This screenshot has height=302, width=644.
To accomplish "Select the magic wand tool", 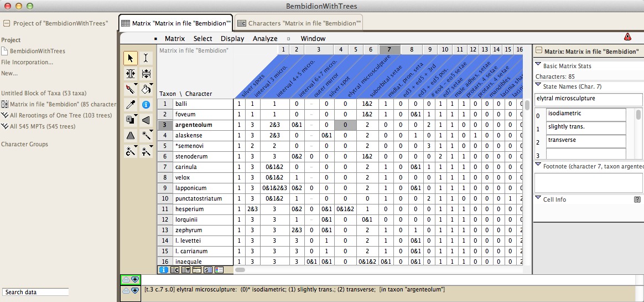I will [146, 135].
